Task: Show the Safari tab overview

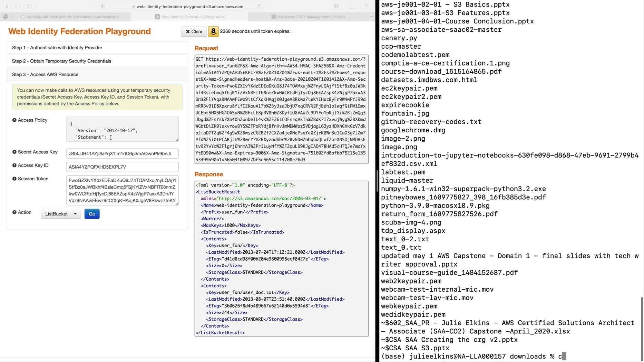Action: (366, 6)
